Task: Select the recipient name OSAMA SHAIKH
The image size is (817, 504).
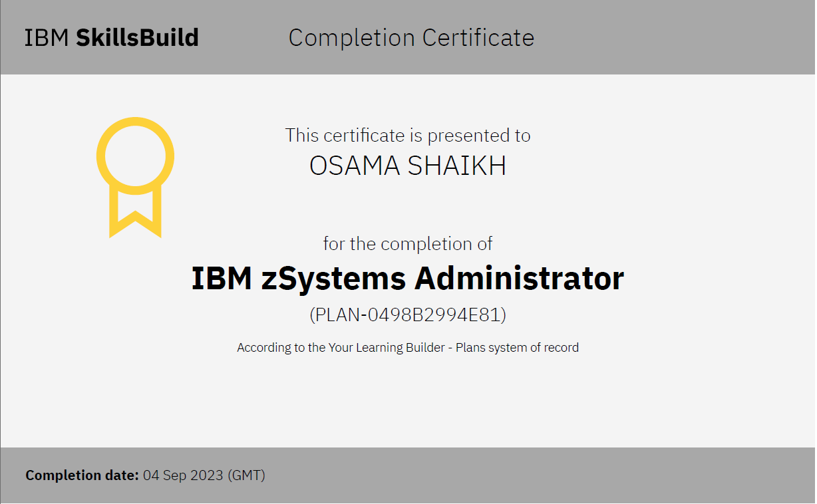Action: pyautogui.click(x=408, y=166)
